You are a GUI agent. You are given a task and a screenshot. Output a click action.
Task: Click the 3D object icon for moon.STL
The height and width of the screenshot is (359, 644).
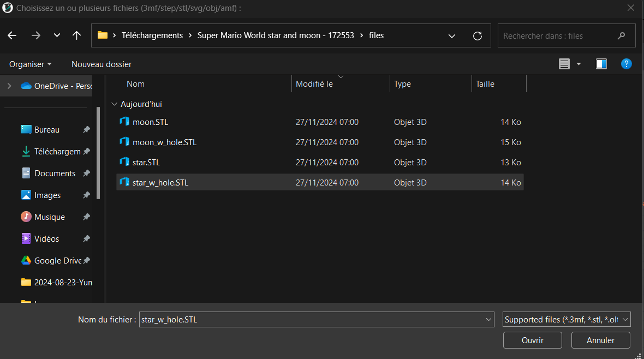(124, 121)
